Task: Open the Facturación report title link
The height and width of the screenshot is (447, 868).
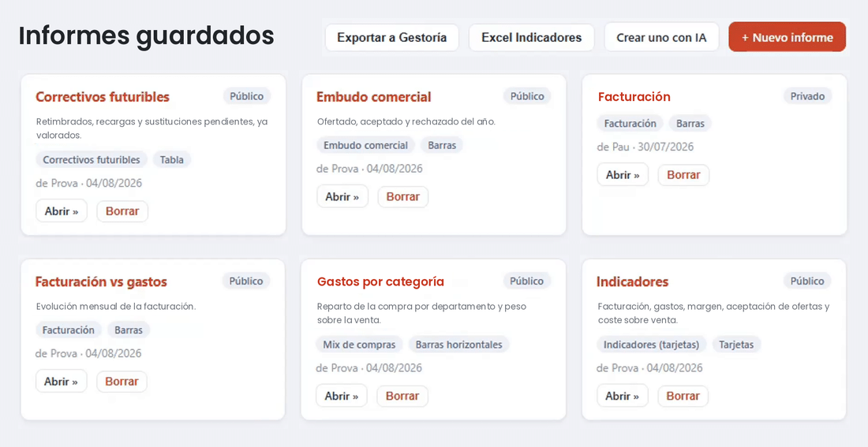Action: [x=634, y=97]
